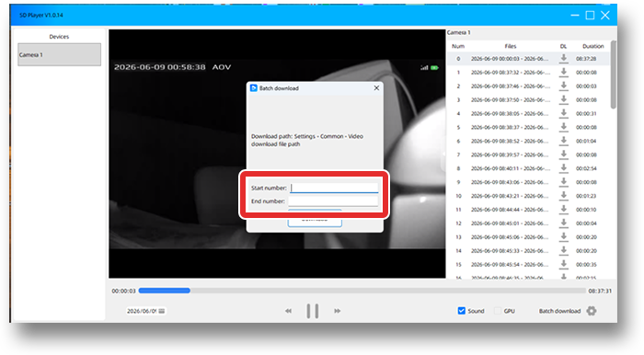Download file number 13 via its DL arrow
644x355 pixels.
tap(563, 236)
